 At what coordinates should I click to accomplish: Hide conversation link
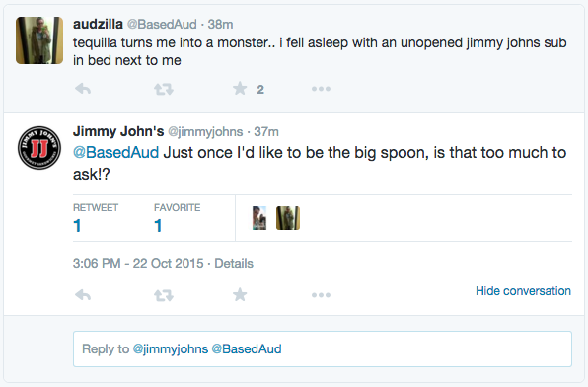[x=523, y=291]
